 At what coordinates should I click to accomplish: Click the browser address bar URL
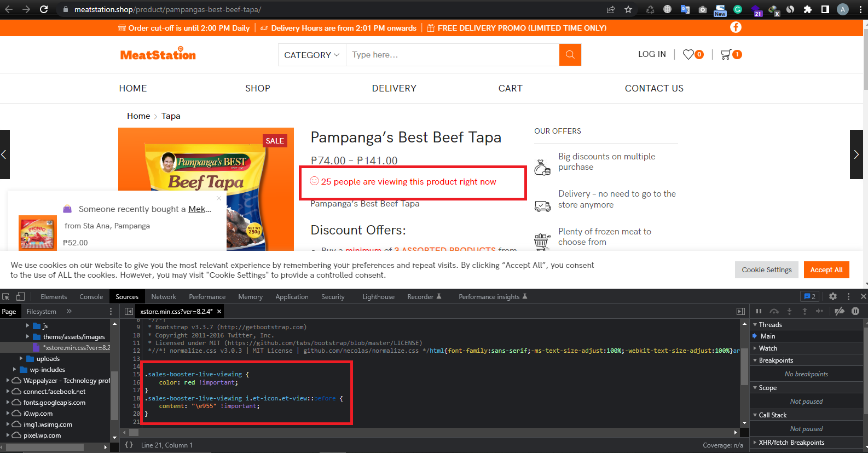coord(167,9)
